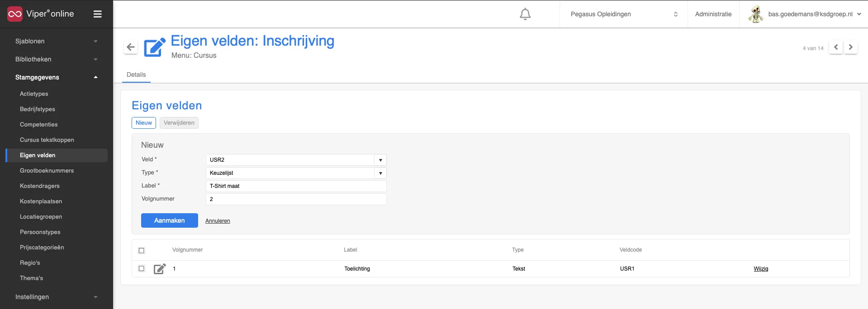The width and height of the screenshot is (868, 309).
Task: Open the Type dropdown showing Keuzelijst
Action: pos(296,173)
